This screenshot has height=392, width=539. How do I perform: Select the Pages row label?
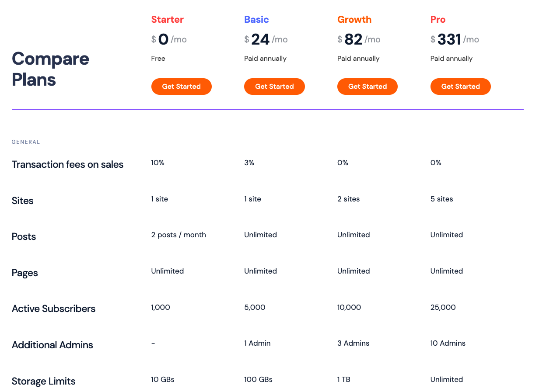pyautogui.click(x=25, y=273)
